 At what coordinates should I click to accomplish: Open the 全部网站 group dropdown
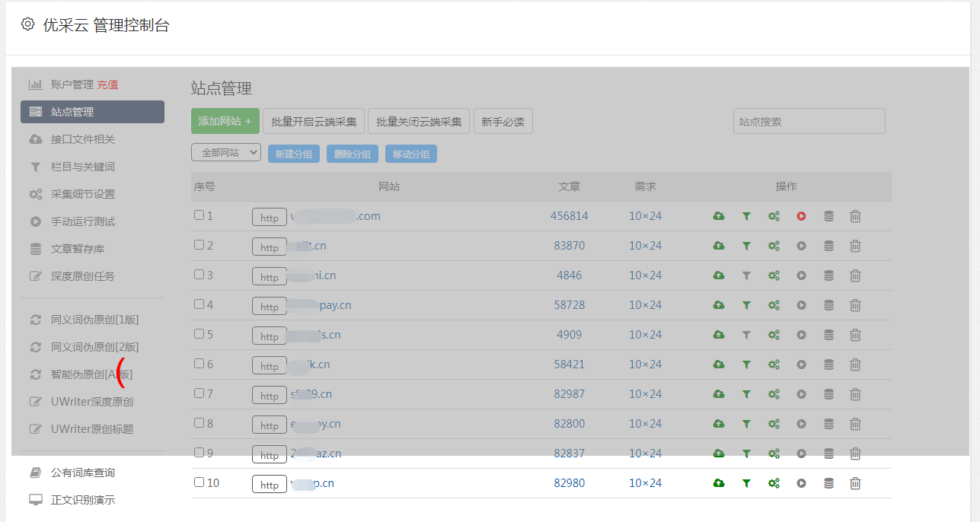pyautogui.click(x=226, y=153)
